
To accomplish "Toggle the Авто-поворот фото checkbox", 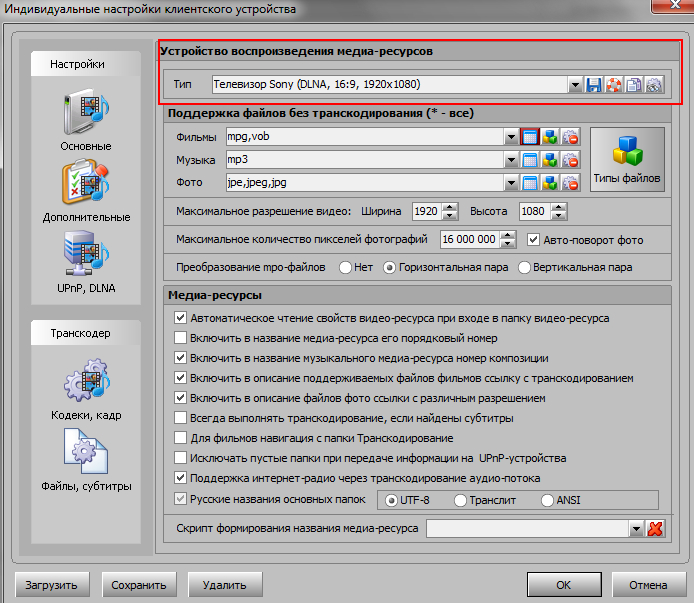I will (x=534, y=240).
